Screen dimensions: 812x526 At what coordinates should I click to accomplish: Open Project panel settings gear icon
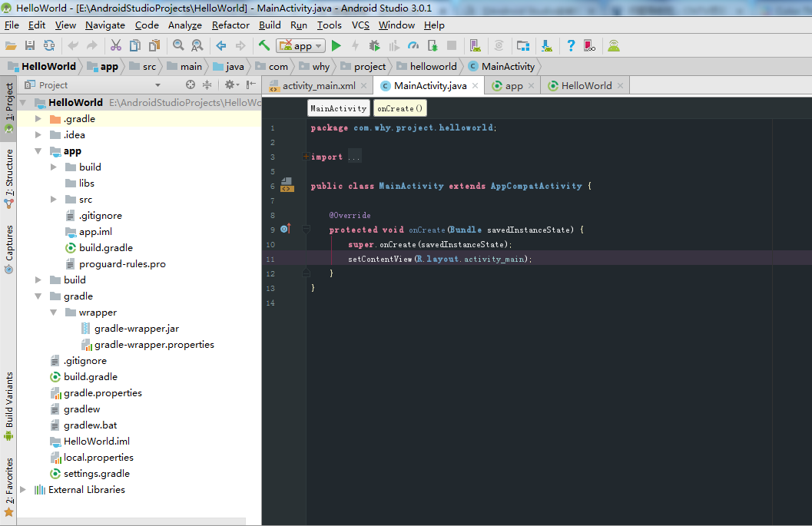(x=231, y=85)
